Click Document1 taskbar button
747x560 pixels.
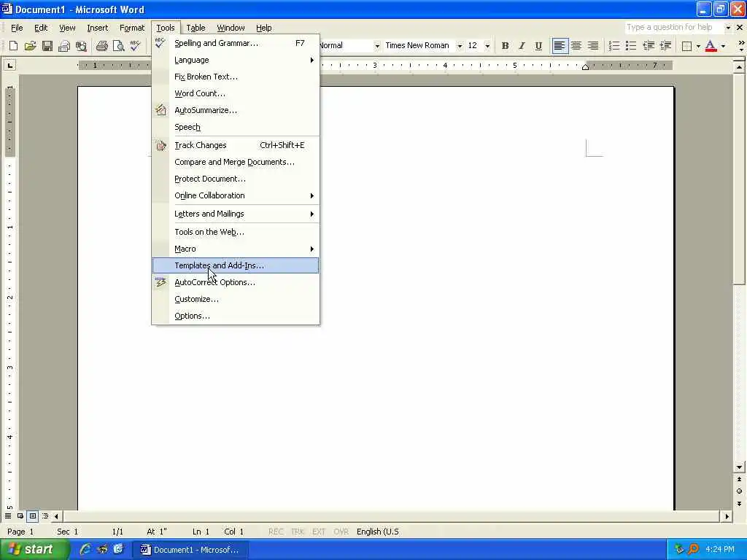coord(190,550)
